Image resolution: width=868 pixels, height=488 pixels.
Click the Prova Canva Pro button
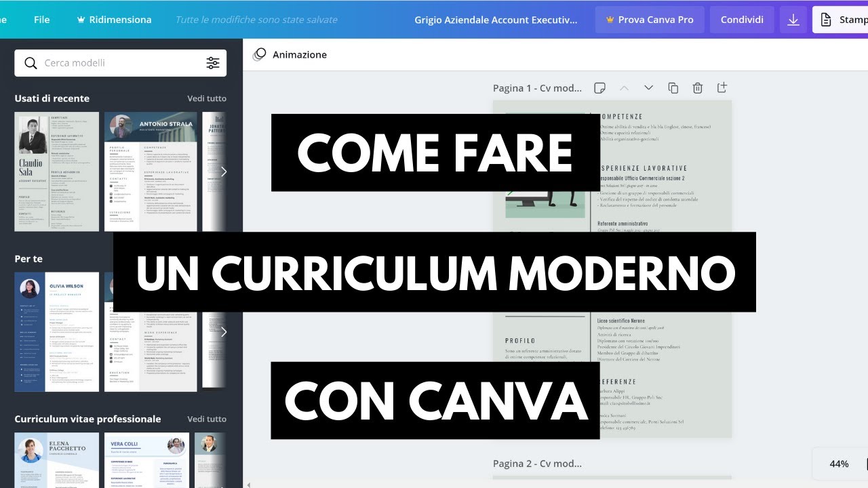coord(650,20)
